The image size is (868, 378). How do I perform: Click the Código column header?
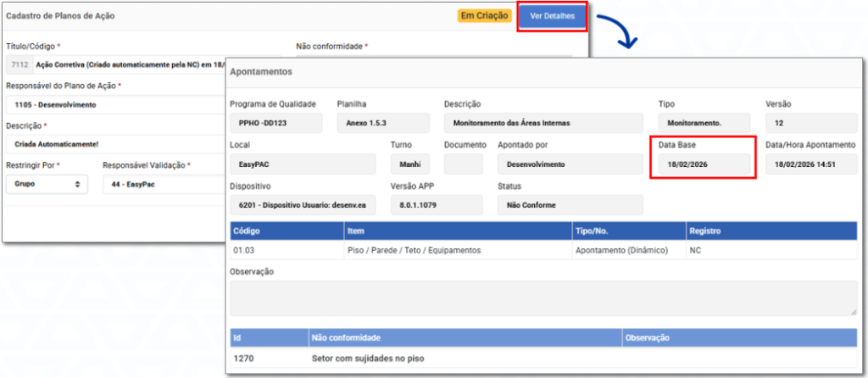286,231
